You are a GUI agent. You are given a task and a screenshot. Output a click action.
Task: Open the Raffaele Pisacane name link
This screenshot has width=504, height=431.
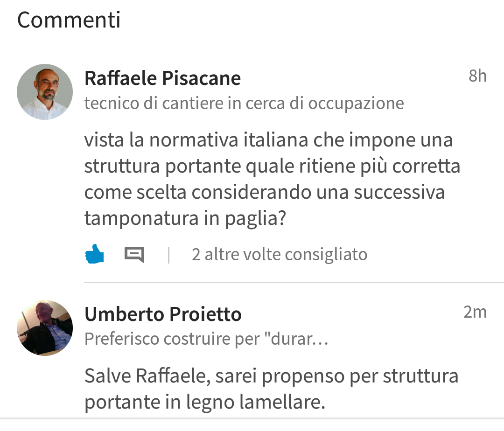(162, 78)
